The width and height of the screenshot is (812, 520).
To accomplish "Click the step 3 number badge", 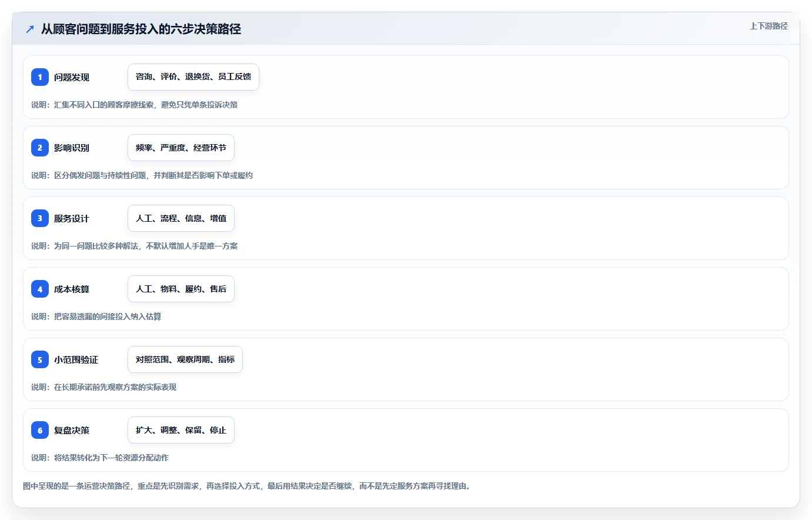I will click(40, 218).
